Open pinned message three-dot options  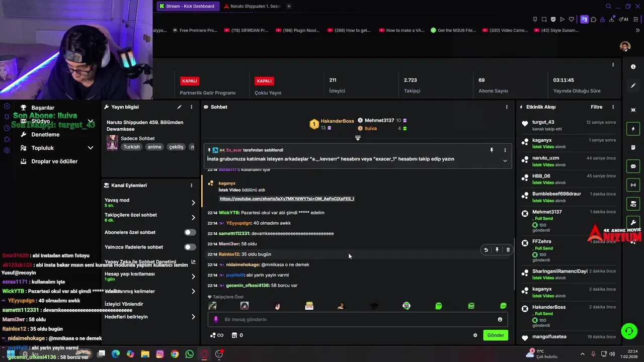point(505,150)
